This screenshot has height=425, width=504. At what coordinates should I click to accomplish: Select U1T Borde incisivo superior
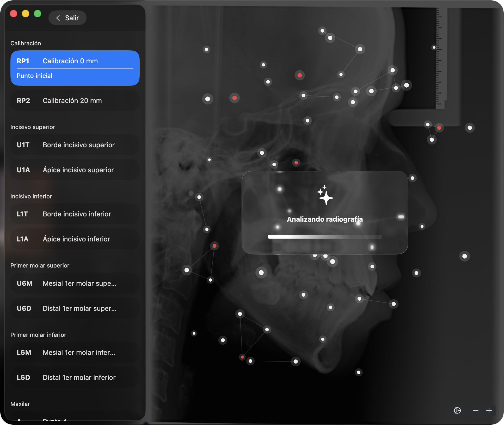point(75,145)
